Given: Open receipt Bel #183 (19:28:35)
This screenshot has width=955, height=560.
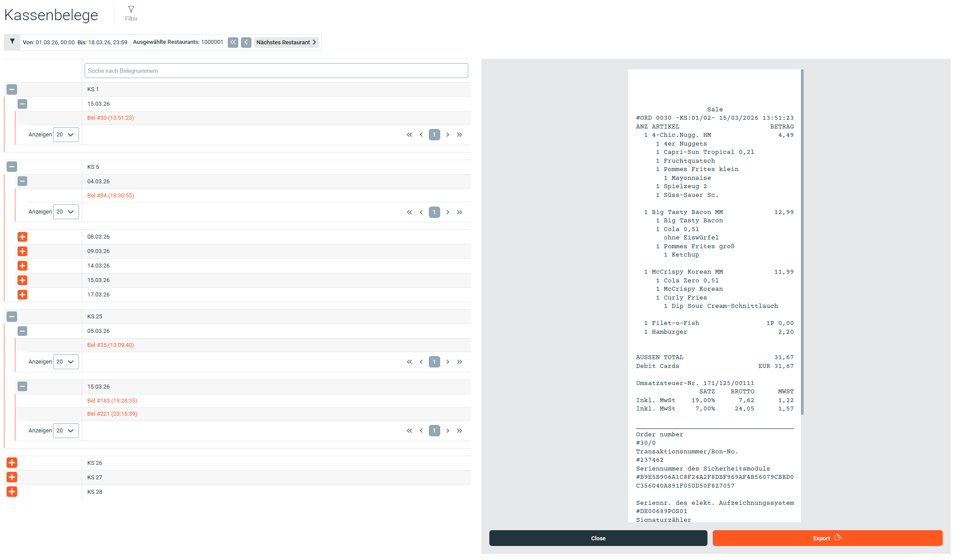Looking at the screenshot, I should [112, 401].
